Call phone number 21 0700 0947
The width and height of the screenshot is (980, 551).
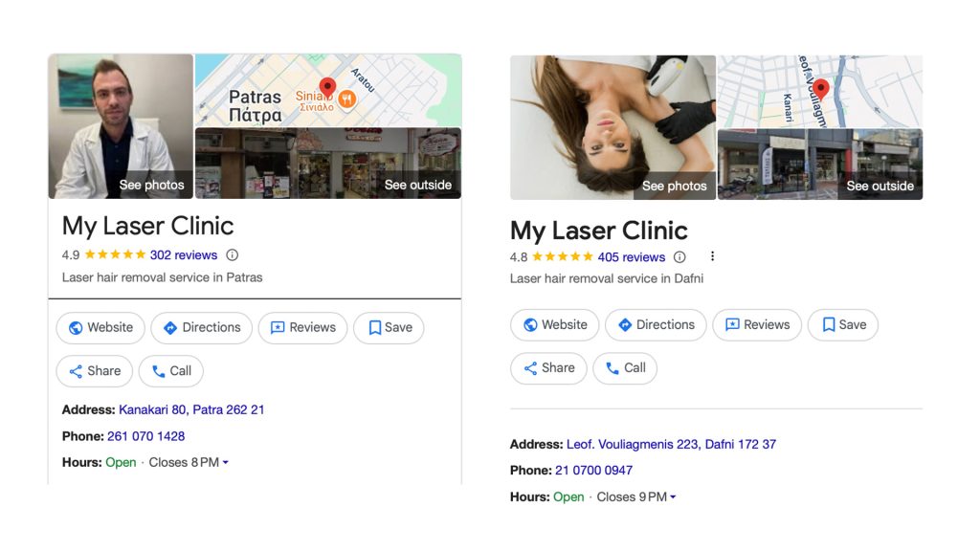pos(593,471)
